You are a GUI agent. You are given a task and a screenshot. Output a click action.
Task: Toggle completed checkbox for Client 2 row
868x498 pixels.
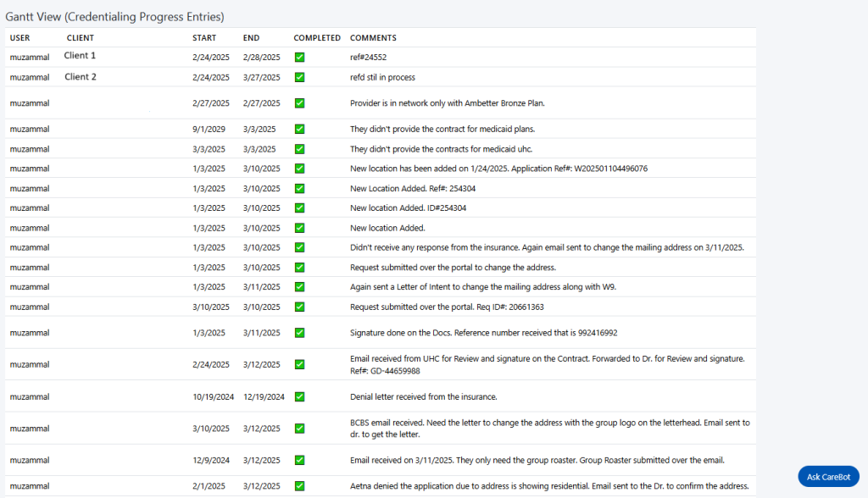pos(299,77)
